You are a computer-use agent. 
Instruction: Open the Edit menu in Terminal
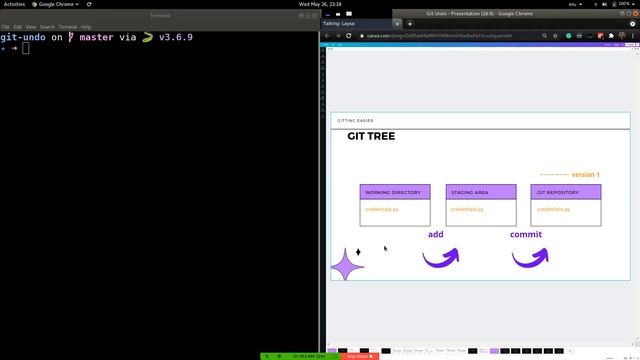(x=18, y=27)
